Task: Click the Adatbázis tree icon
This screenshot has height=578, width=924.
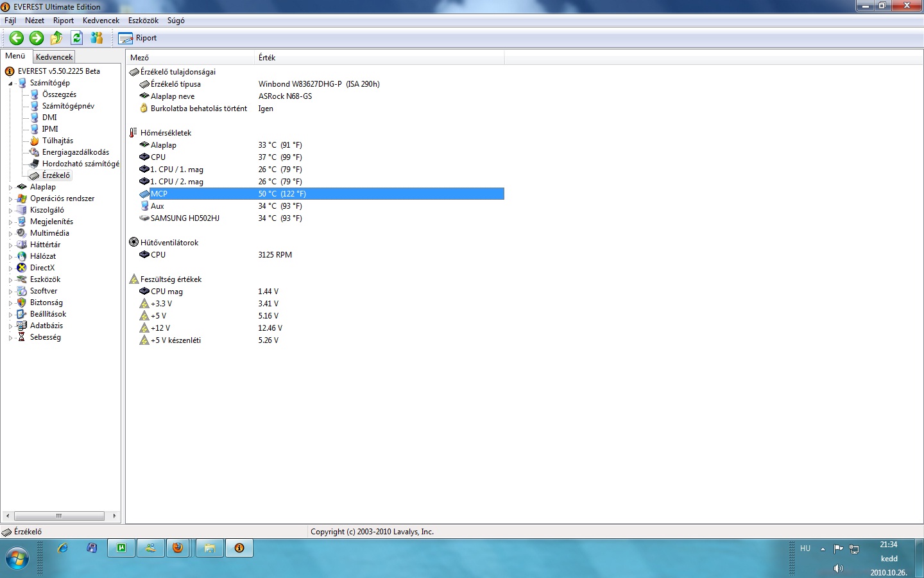Action: pyautogui.click(x=22, y=326)
